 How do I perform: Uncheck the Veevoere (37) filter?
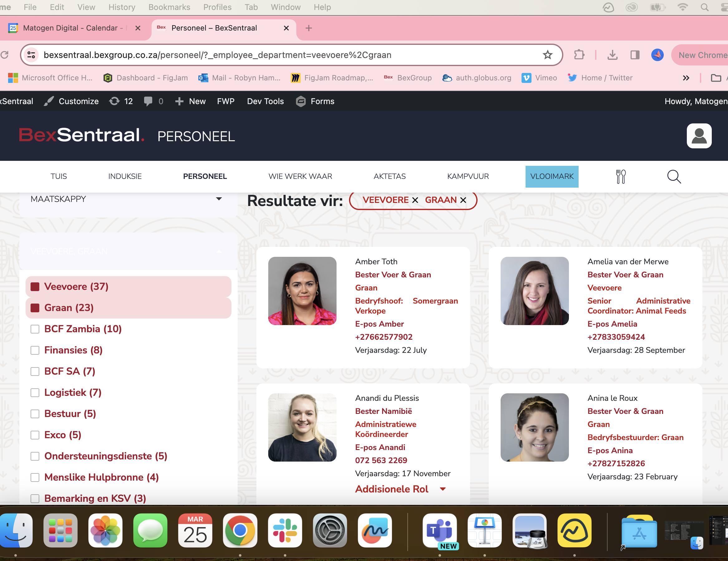click(x=35, y=287)
